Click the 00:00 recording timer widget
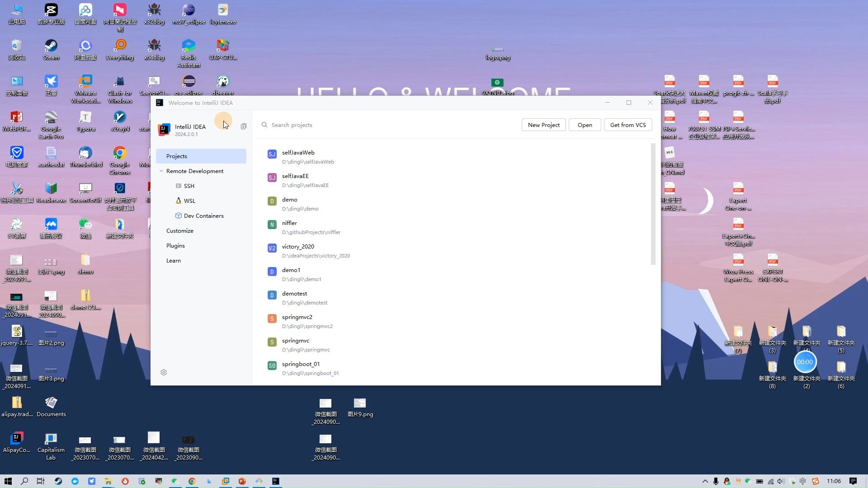 tap(805, 362)
